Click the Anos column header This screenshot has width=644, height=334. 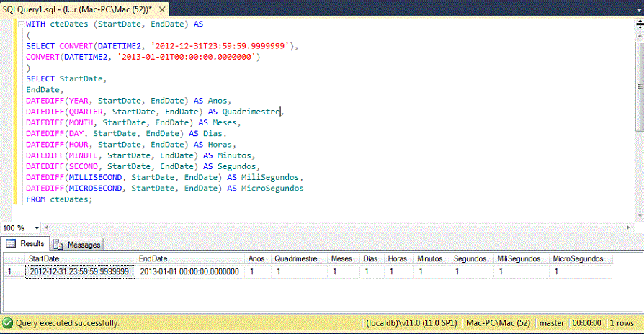pyautogui.click(x=258, y=259)
